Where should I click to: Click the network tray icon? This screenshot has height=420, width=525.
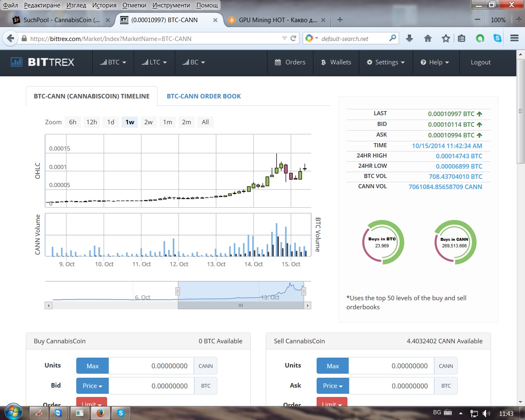pyautogui.click(x=474, y=413)
